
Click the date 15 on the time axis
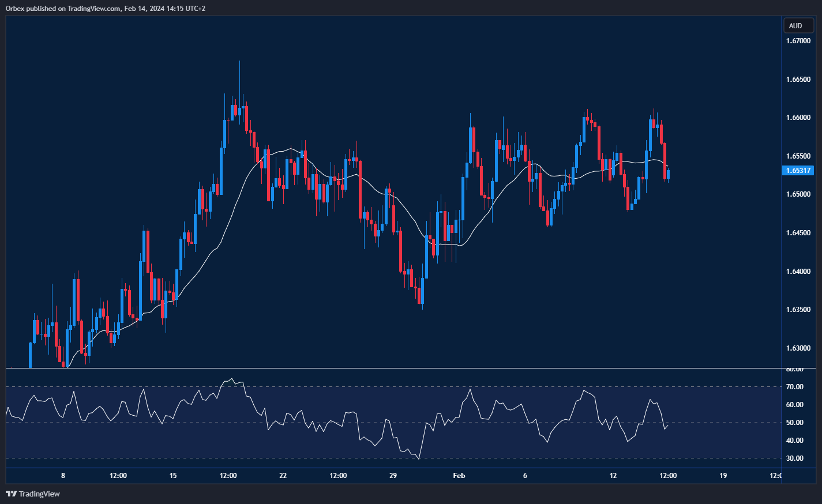[x=173, y=476]
